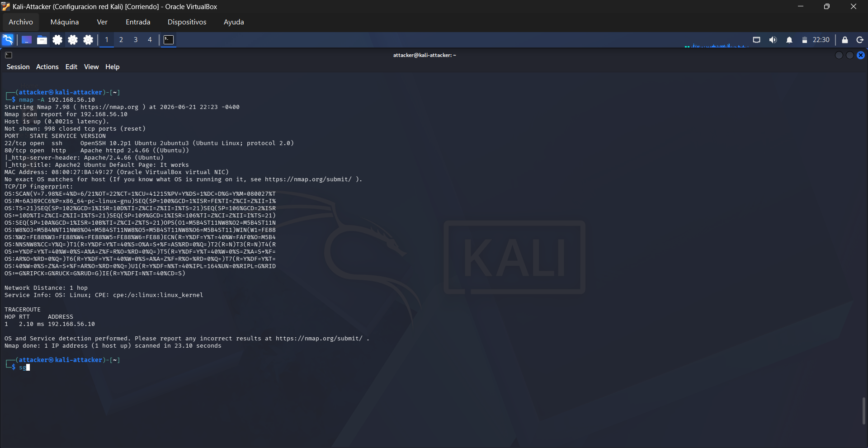
Task: Place cursor at the bottom 'sg' prompt input
Action: [x=24, y=368]
